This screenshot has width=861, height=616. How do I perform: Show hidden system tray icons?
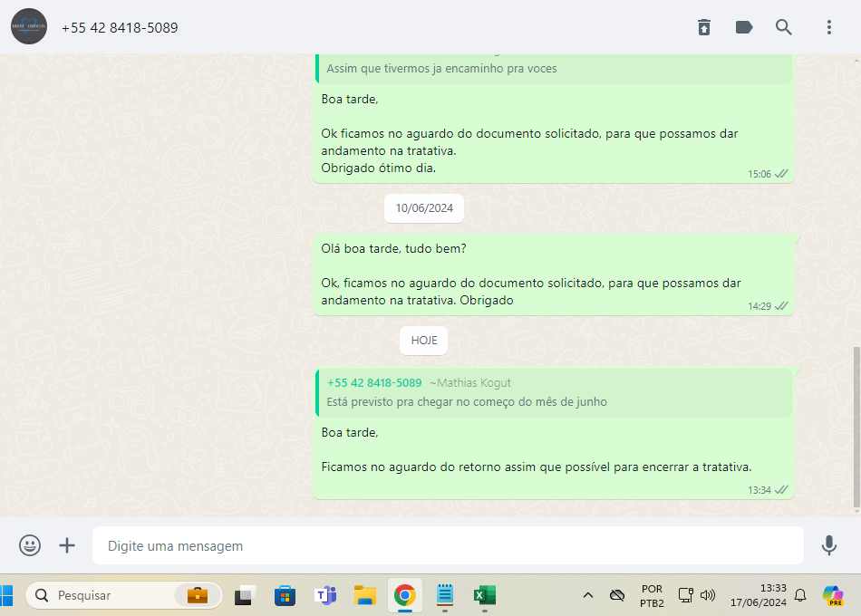[588, 595]
